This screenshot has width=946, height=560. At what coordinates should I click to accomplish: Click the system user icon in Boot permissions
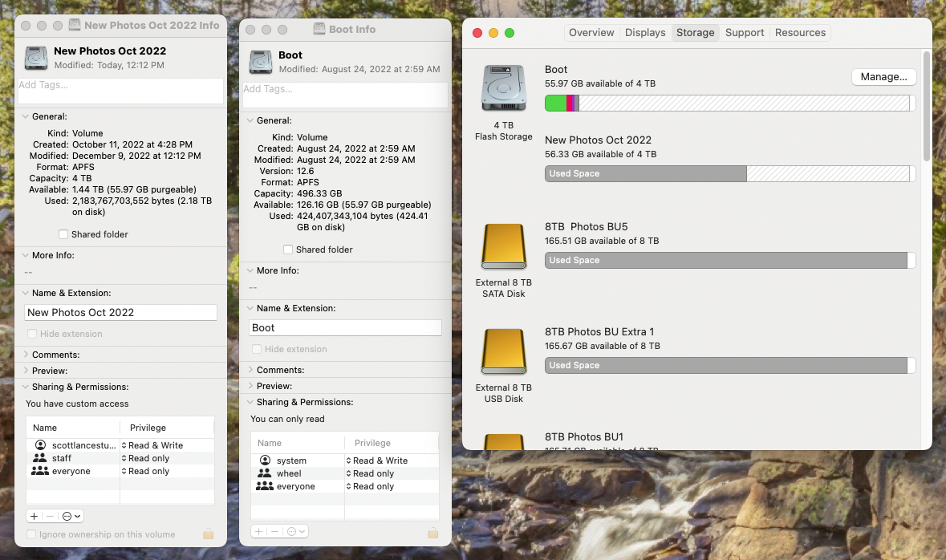click(x=265, y=460)
